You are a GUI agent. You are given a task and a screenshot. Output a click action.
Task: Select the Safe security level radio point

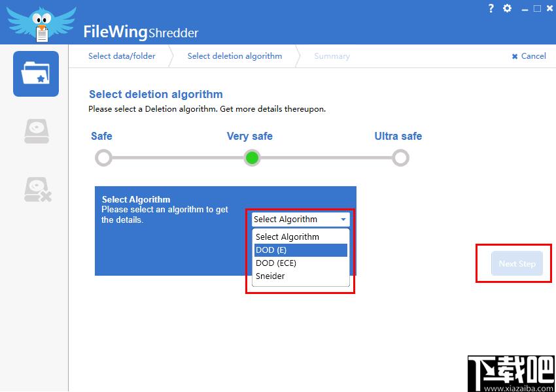click(x=103, y=158)
